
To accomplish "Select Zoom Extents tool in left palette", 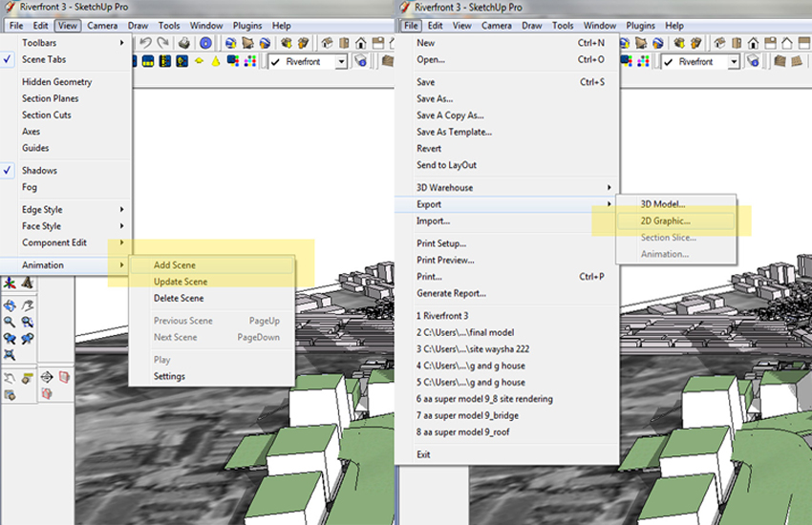I will [x=10, y=355].
